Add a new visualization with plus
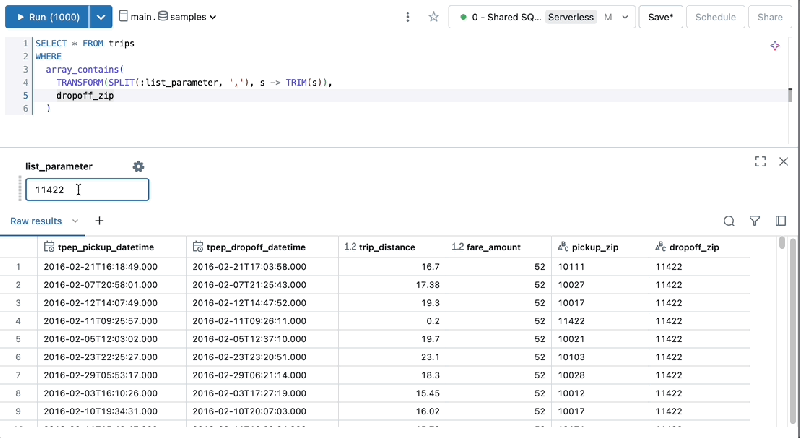 [x=99, y=221]
